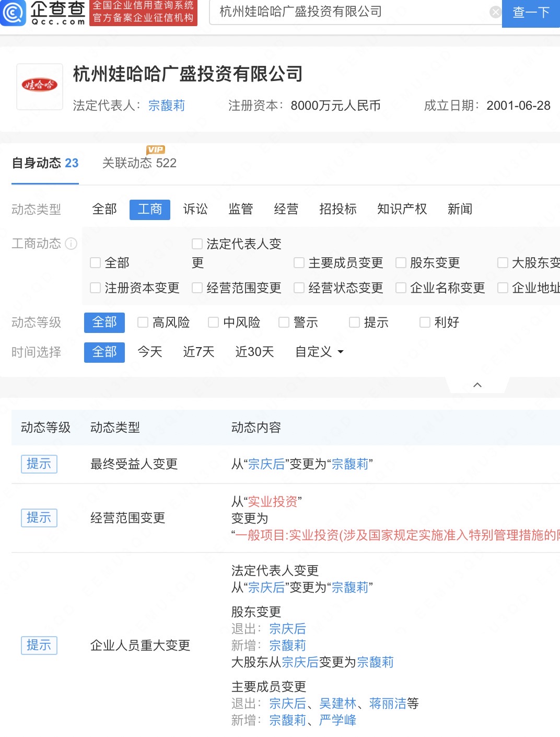Viewport: 560px width, 737px height.
Task: Check the 警示 level checkbox
Action: (x=284, y=323)
